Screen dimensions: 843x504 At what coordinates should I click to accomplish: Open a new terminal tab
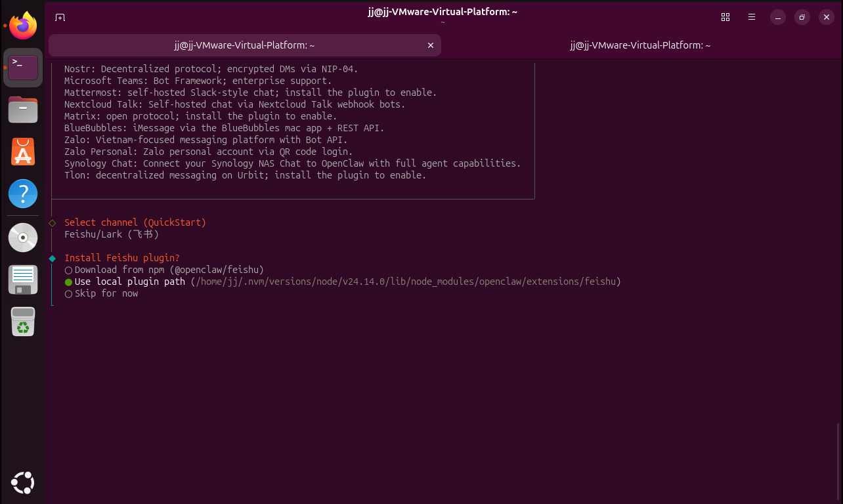click(x=60, y=17)
